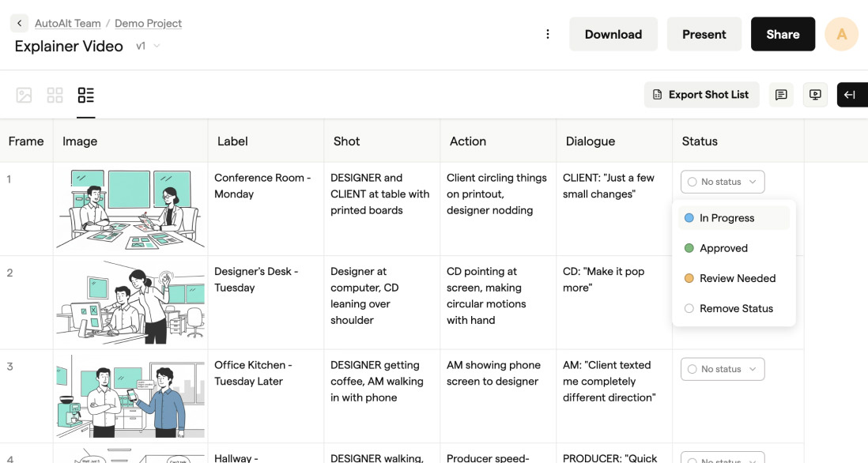Screen dimensions: 868x463
Task: Collapse the side panel with arrow icon
Action: coord(851,95)
